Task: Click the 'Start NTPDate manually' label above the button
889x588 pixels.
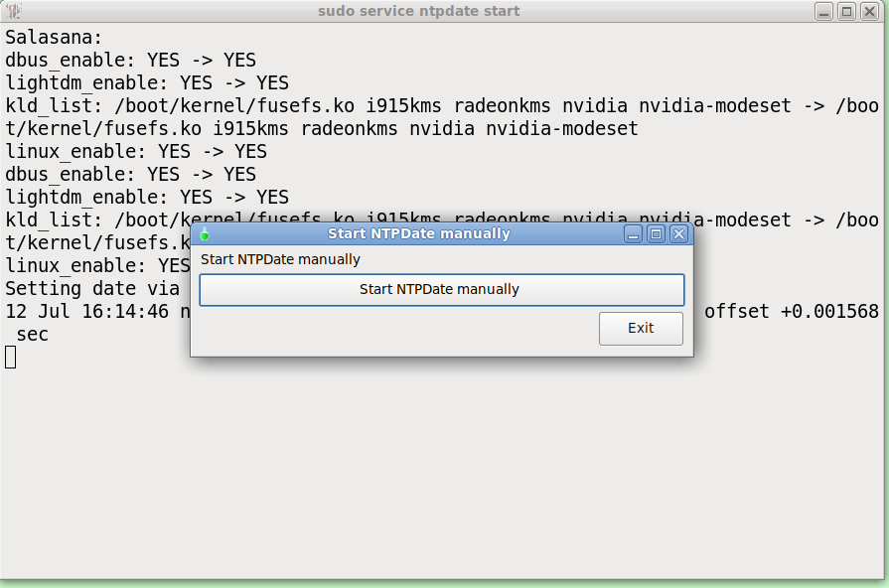Action: [x=280, y=259]
